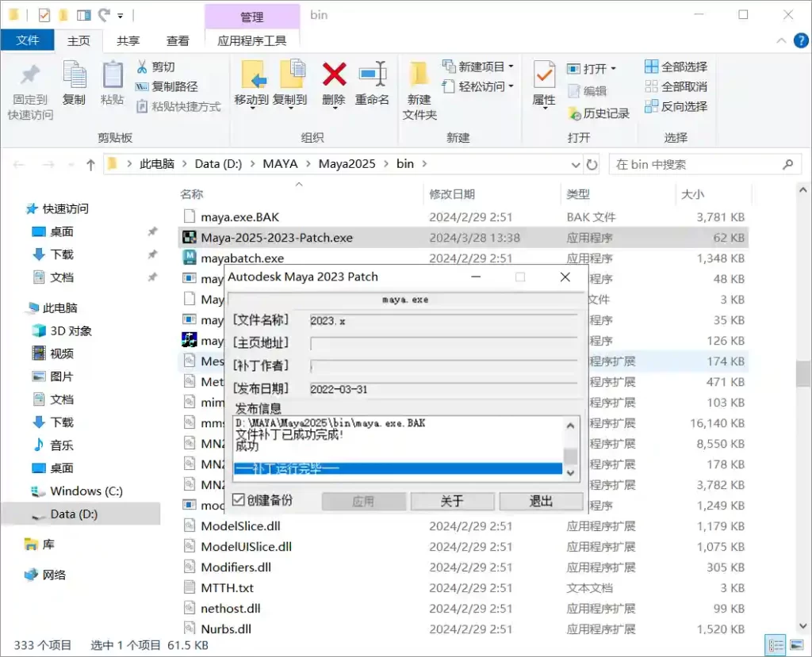
Task: Click the 固定到快速访问 pin icon
Action: pos(30,75)
